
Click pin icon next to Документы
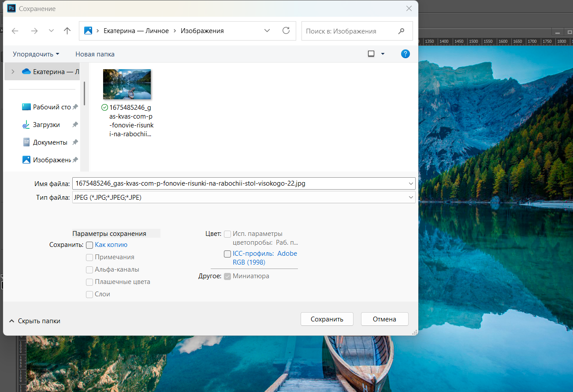pyautogui.click(x=75, y=142)
